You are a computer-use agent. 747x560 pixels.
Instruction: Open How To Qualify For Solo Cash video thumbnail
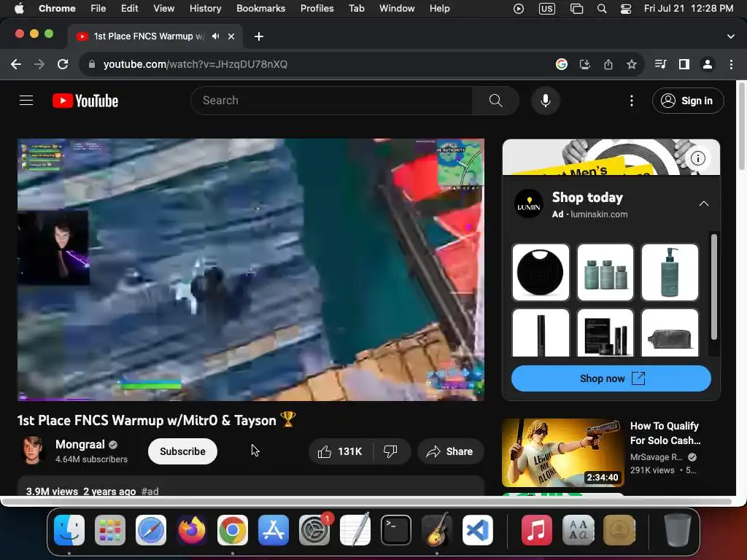click(562, 452)
